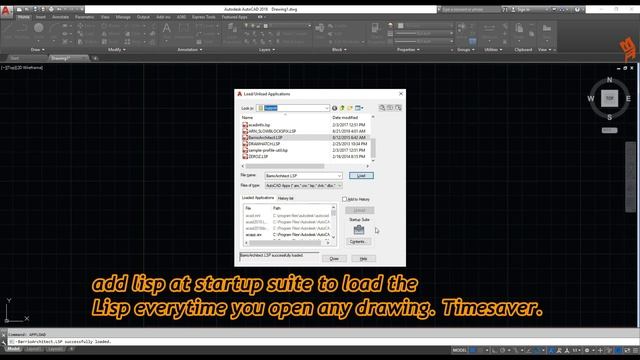Click the Unload button
This screenshot has width=640, height=360.
coord(360,210)
